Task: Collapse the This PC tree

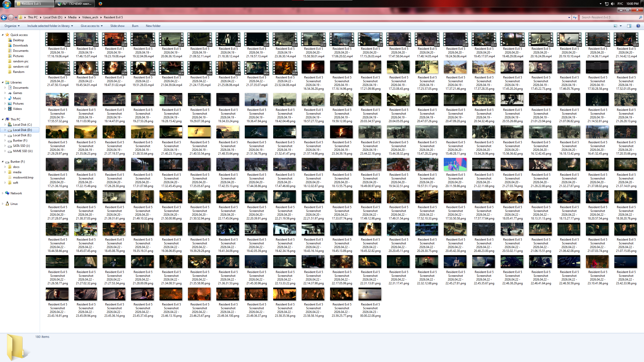Action: pos(3,119)
